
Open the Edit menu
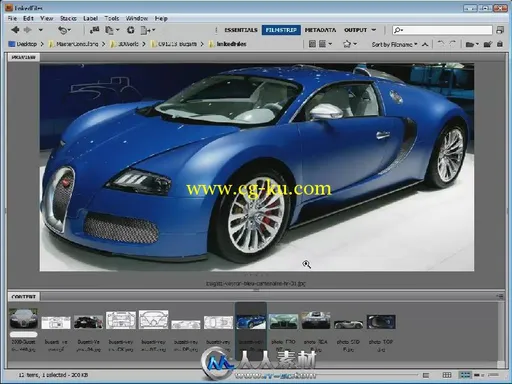(x=28, y=18)
